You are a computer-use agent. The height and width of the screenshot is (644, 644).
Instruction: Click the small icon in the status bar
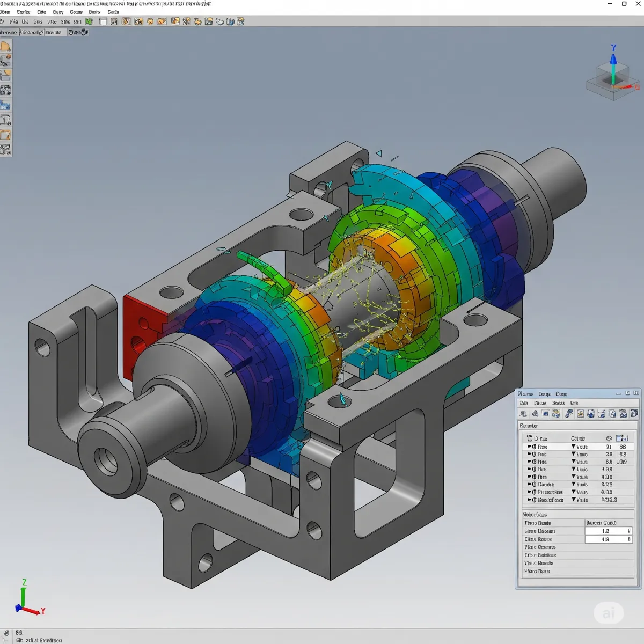click(6, 633)
